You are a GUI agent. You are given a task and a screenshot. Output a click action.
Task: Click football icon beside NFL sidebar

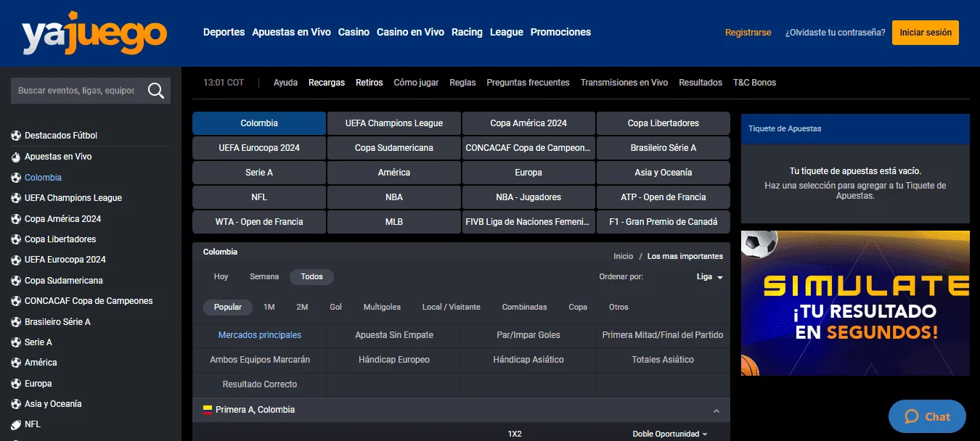[x=16, y=424]
